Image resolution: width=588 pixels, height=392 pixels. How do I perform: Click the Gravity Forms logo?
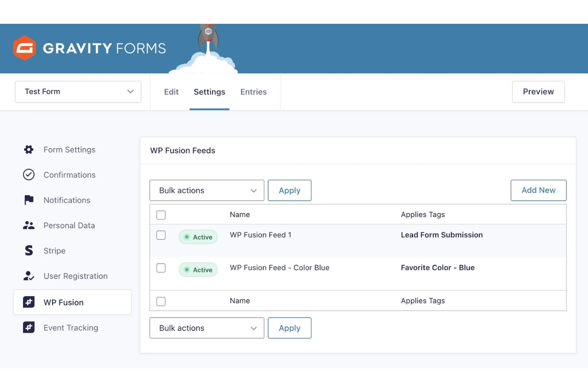coord(89,48)
